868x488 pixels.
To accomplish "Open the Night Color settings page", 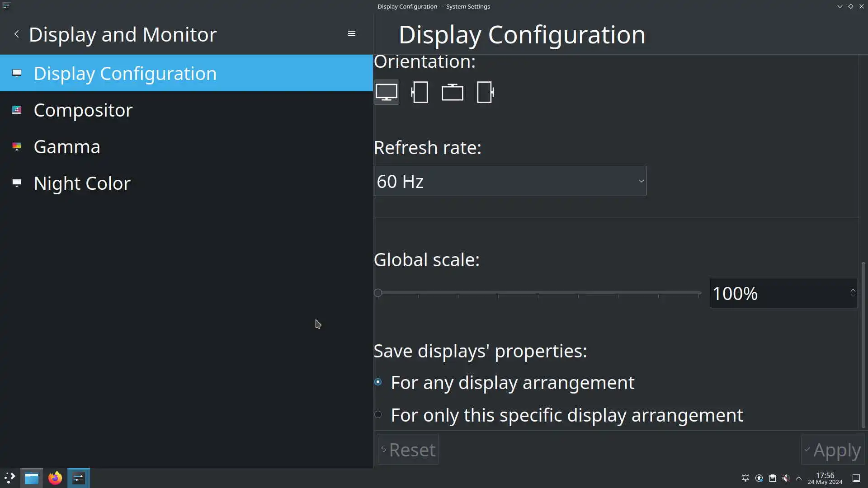I will tap(82, 183).
